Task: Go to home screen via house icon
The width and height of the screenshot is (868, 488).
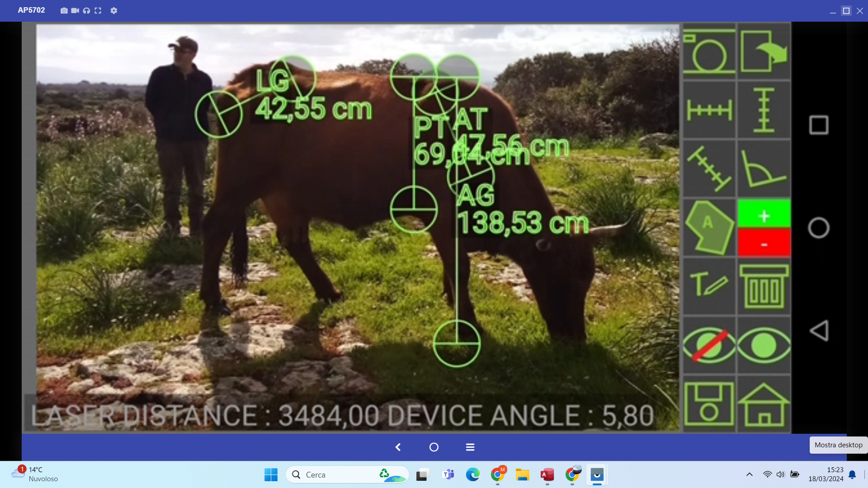Action: (764, 404)
